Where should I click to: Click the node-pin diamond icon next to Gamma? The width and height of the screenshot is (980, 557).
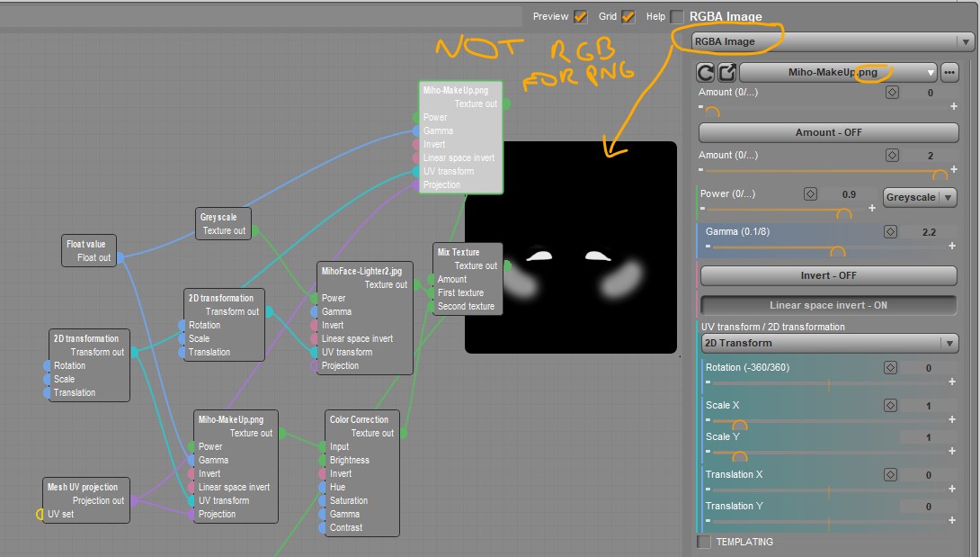(890, 231)
